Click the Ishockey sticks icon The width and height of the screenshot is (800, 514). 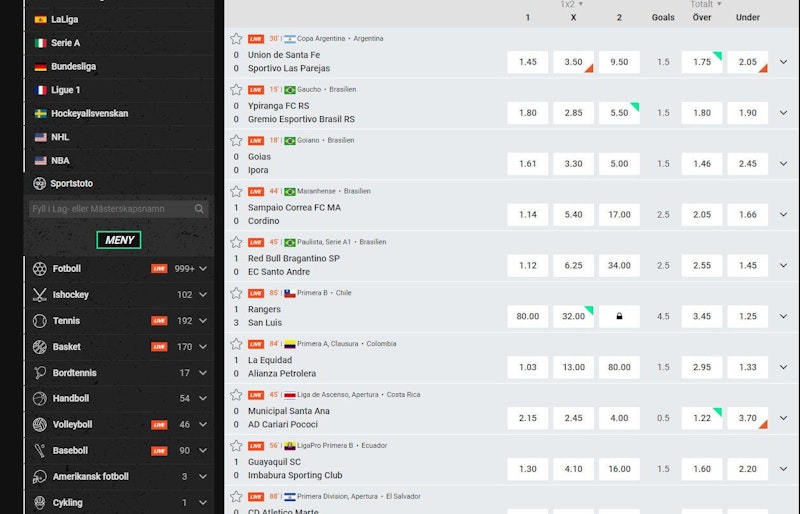[40, 295]
